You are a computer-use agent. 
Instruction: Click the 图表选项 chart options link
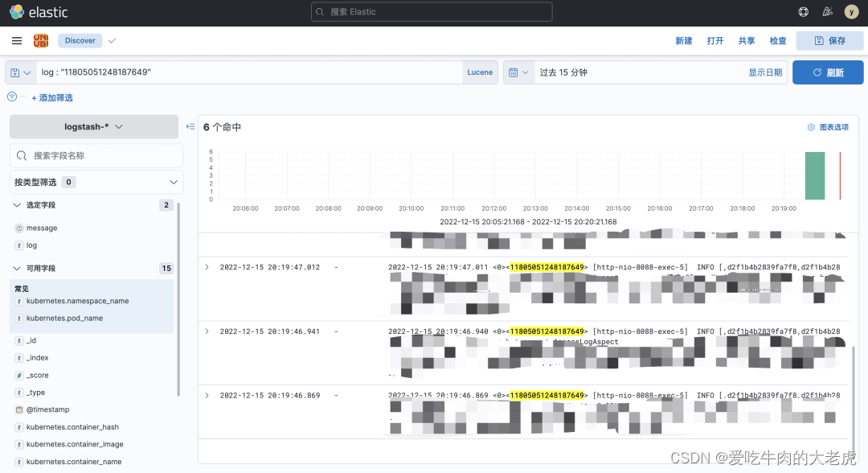(x=833, y=127)
